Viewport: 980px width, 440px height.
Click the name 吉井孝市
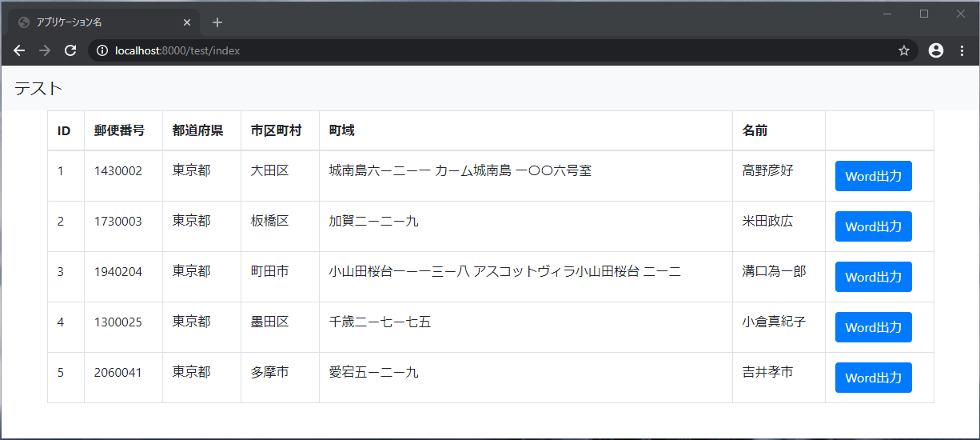point(767,372)
